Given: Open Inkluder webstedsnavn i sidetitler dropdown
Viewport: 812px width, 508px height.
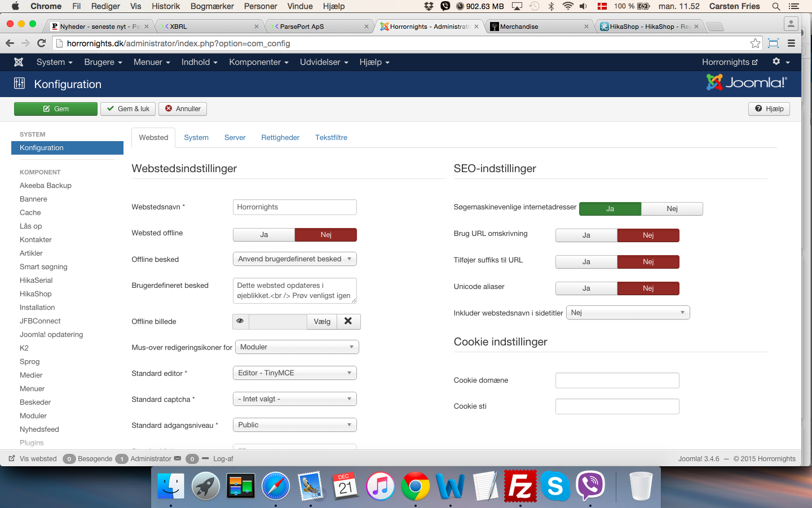Looking at the screenshot, I should pyautogui.click(x=628, y=313).
